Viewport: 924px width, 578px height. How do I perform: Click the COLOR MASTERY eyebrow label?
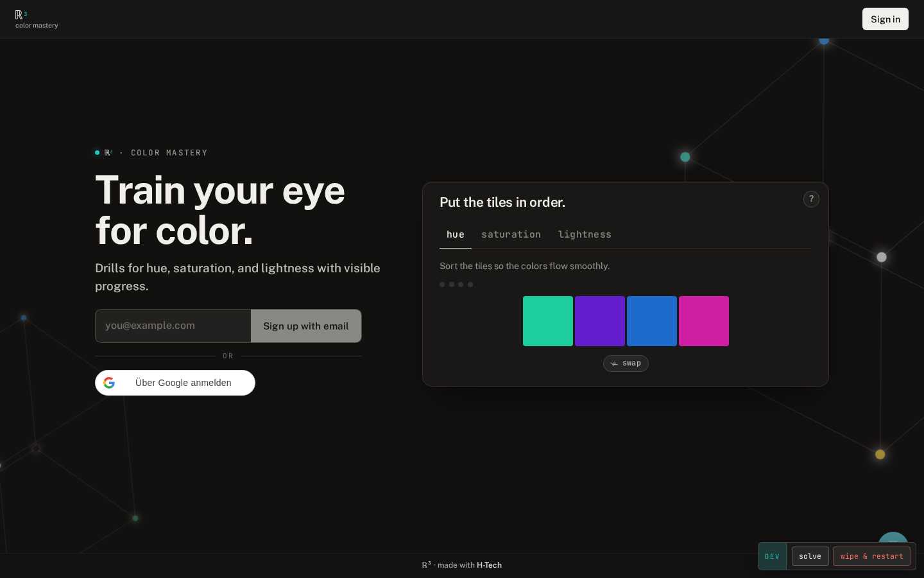169,153
